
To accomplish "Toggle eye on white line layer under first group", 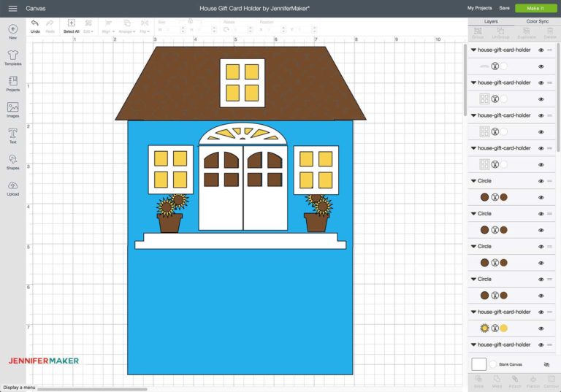I will [x=541, y=66].
